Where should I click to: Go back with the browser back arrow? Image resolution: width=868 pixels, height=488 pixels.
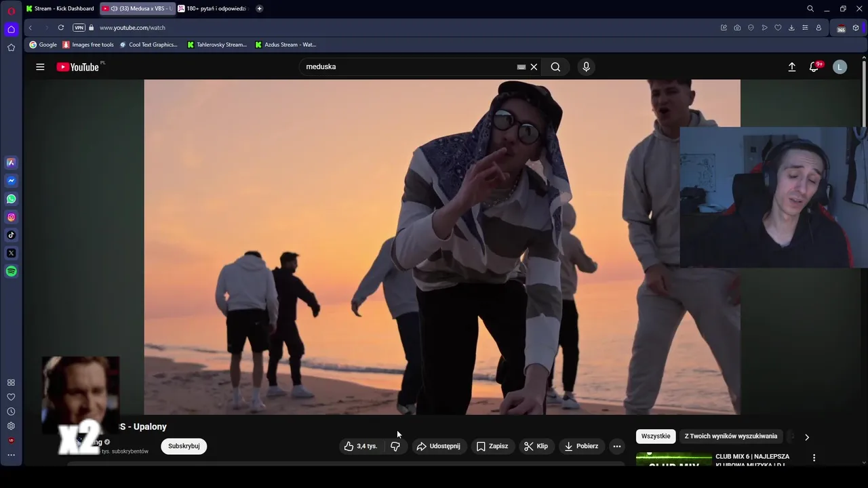[30, 28]
